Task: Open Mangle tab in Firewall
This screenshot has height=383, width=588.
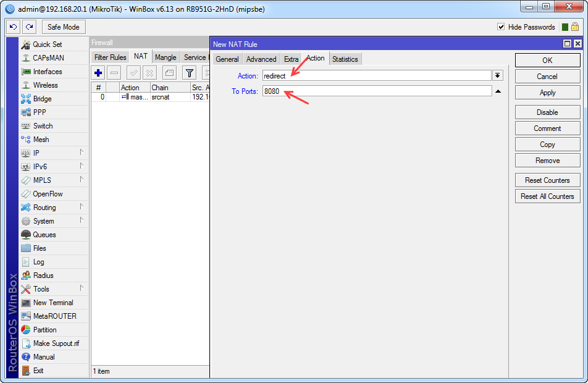Action: (x=166, y=57)
